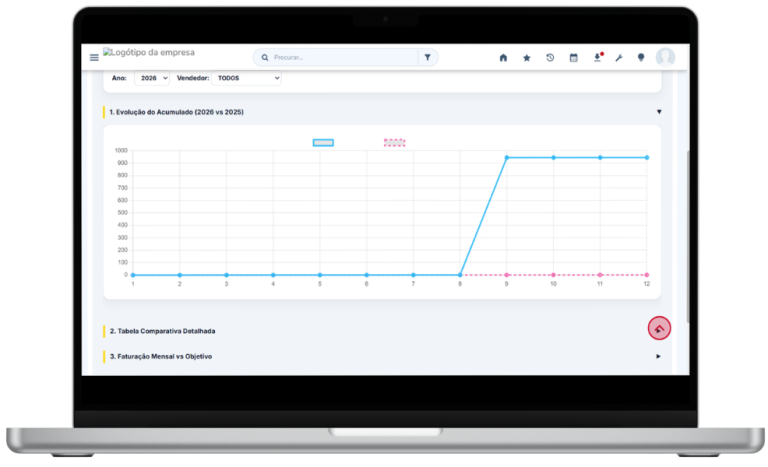Viewport: 768px width, 467px height.
Task: Click the lightbulb tips icon
Action: [641, 58]
